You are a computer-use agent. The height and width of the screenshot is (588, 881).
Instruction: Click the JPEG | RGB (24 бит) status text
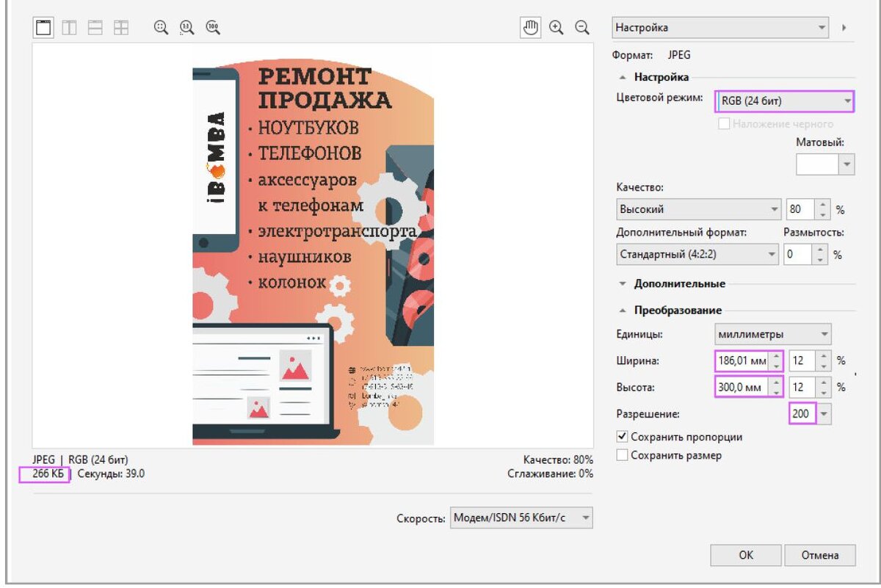coord(81,460)
